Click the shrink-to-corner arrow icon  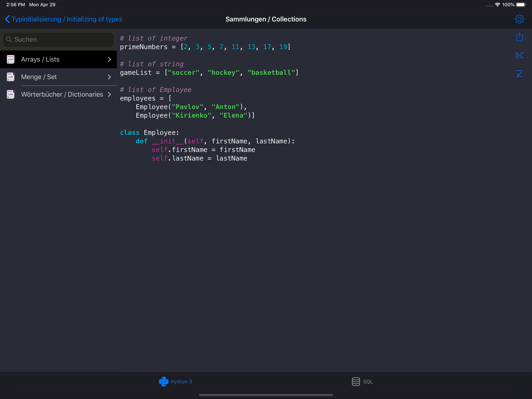(519, 74)
